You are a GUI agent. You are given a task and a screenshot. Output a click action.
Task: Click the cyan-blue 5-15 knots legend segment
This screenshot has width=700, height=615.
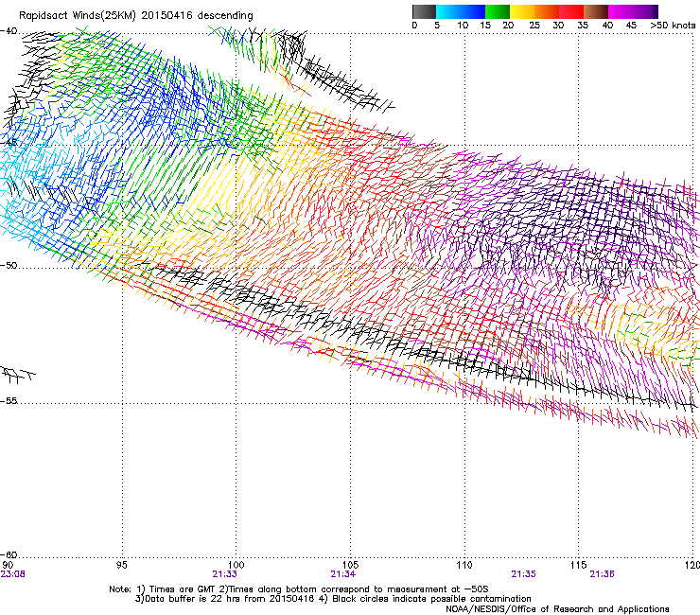[x=461, y=11]
